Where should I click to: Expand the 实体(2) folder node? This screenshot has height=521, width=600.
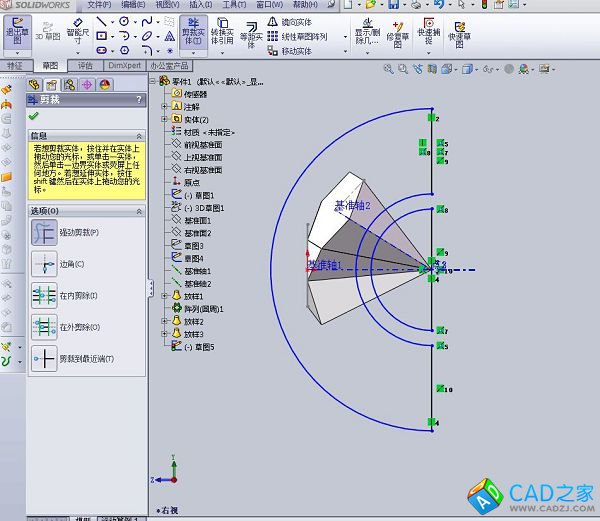point(165,119)
